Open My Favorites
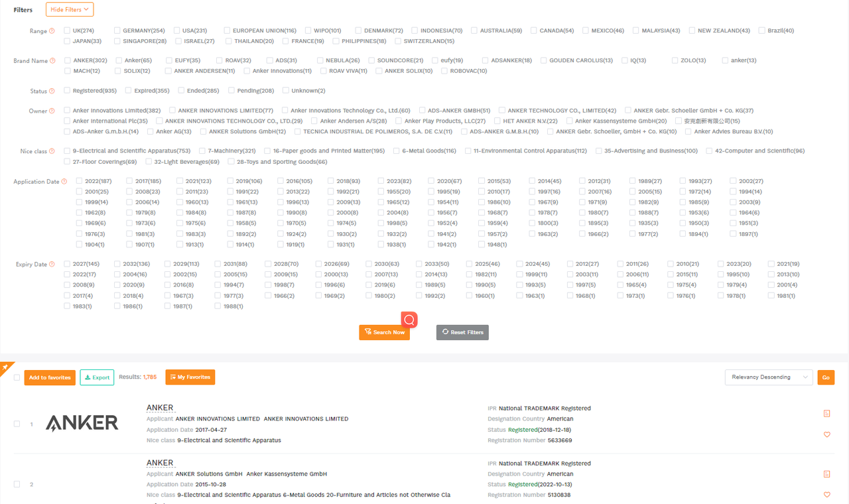Screen dimensions: 849x504 [x=190, y=377]
